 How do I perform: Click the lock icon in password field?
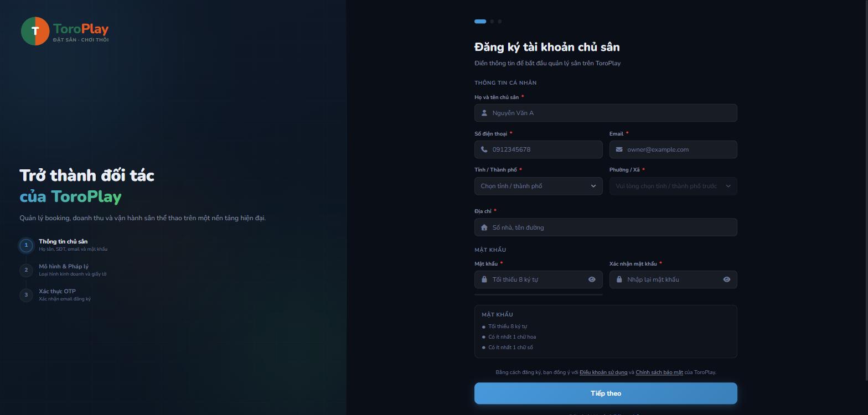pyautogui.click(x=484, y=279)
